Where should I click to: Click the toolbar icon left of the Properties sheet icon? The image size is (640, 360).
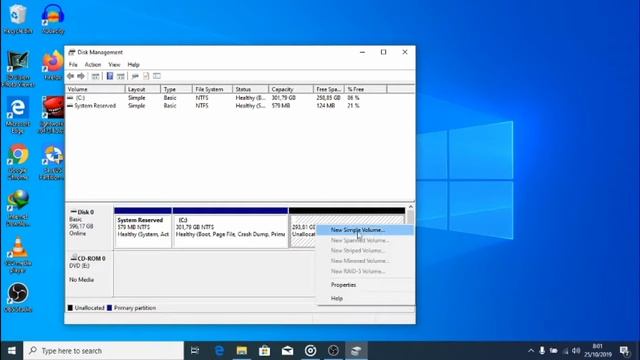(x=135, y=76)
